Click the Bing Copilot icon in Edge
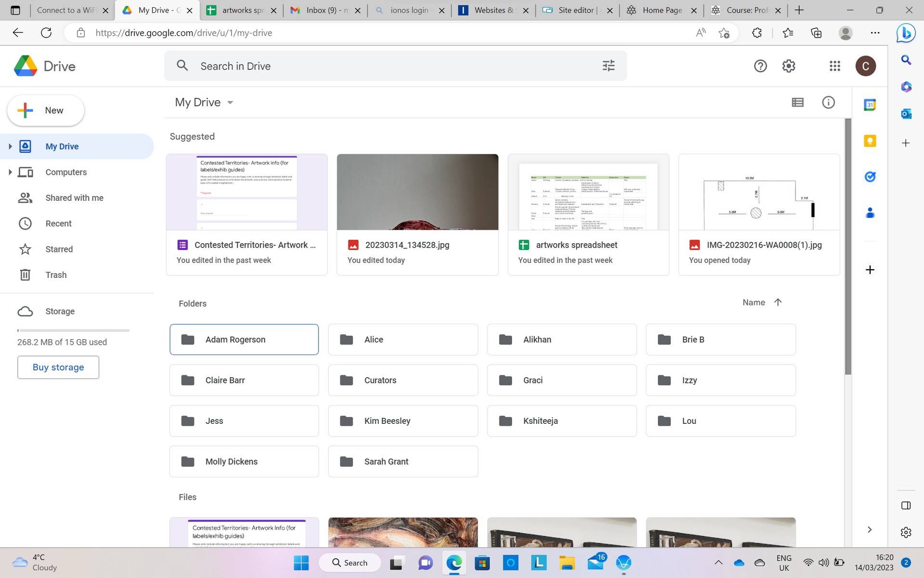Image resolution: width=924 pixels, height=578 pixels. (x=906, y=33)
